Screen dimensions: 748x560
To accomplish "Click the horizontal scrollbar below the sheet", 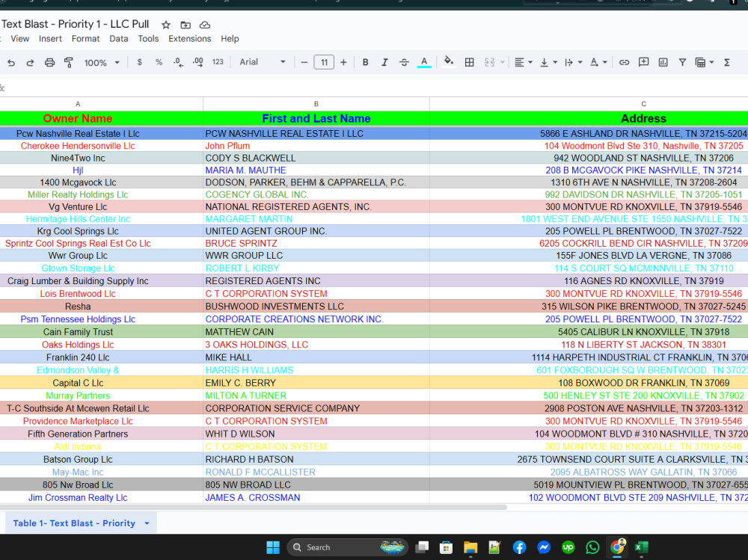I will (253, 508).
